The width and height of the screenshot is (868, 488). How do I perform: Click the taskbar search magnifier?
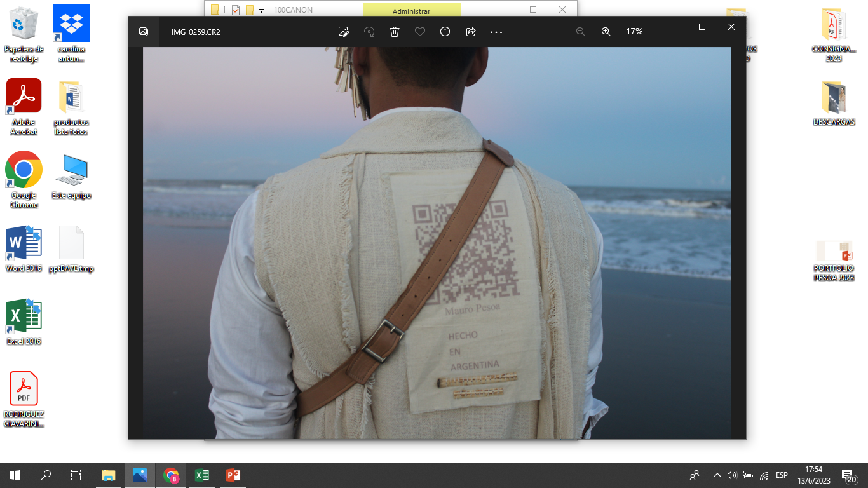tap(46, 475)
